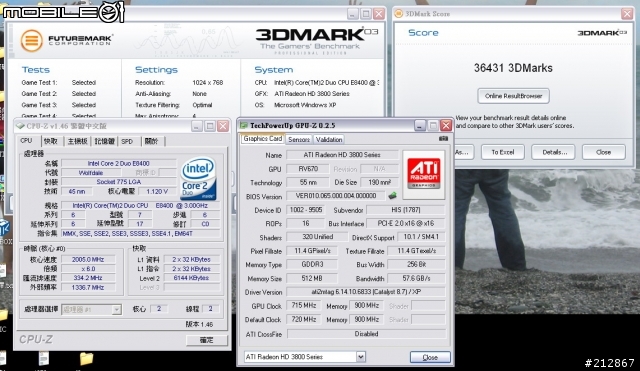
Task: Click the Settings heading in 3DMark03 window
Action: (156, 70)
